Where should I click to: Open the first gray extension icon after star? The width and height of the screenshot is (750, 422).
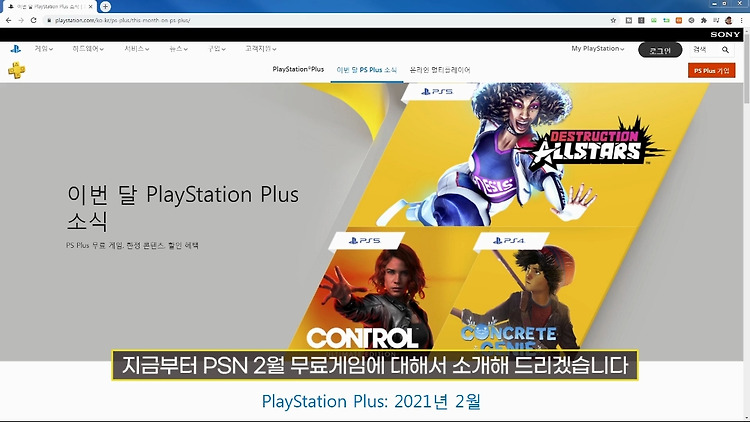coord(629,20)
